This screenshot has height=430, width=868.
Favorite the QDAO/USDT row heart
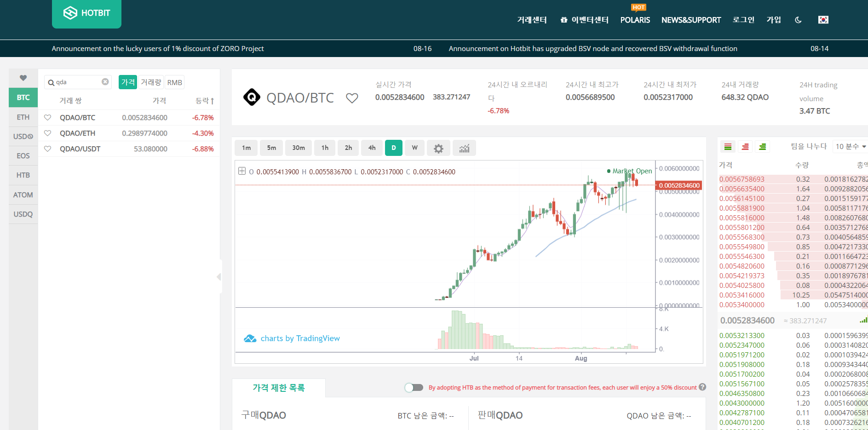coord(47,149)
